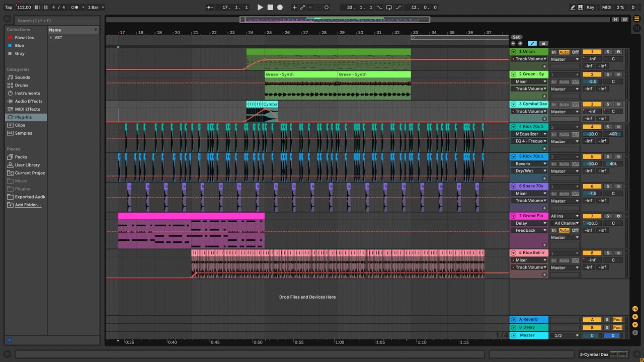Set 1 Union monitoring to Off

[x=575, y=52]
